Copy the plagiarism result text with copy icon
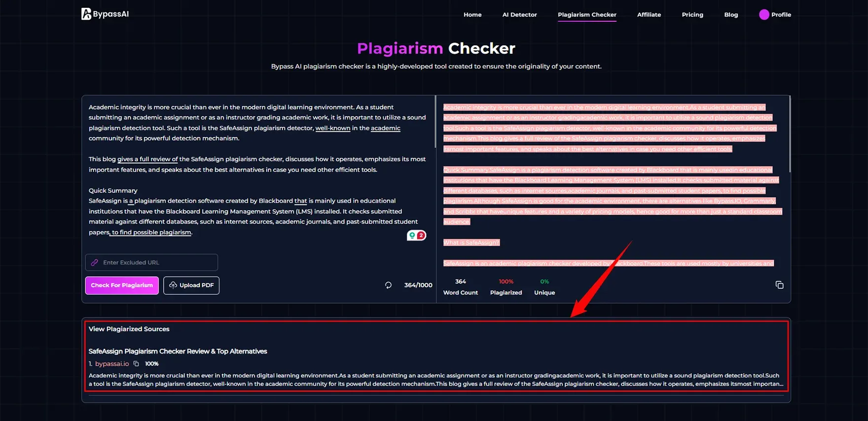Viewport: 868px width, 421px height. point(779,285)
